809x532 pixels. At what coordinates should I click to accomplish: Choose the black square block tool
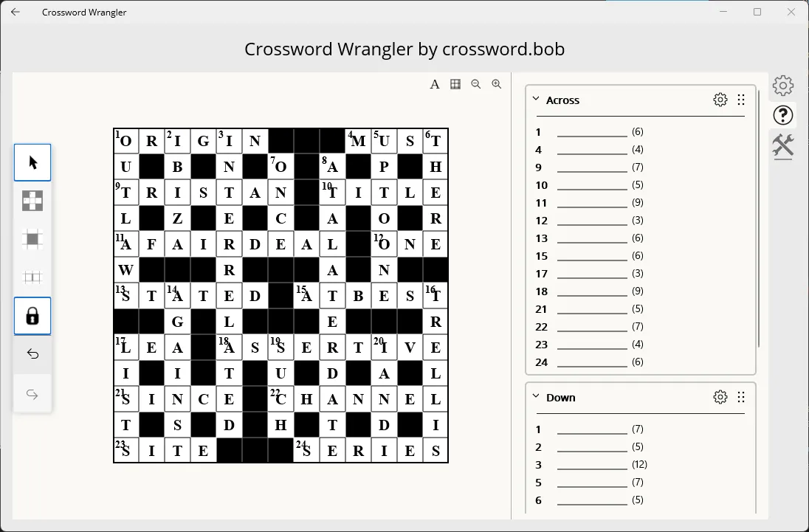[x=32, y=239]
